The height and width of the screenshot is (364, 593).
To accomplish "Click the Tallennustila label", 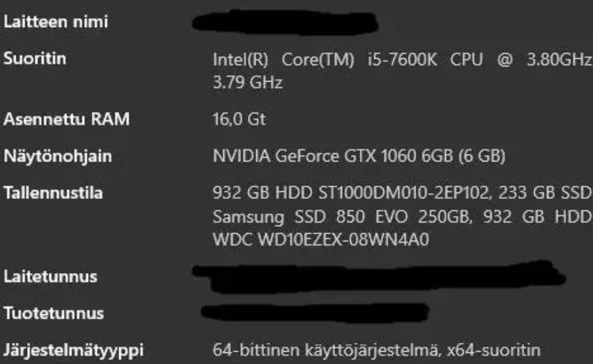I will [53, 194].
